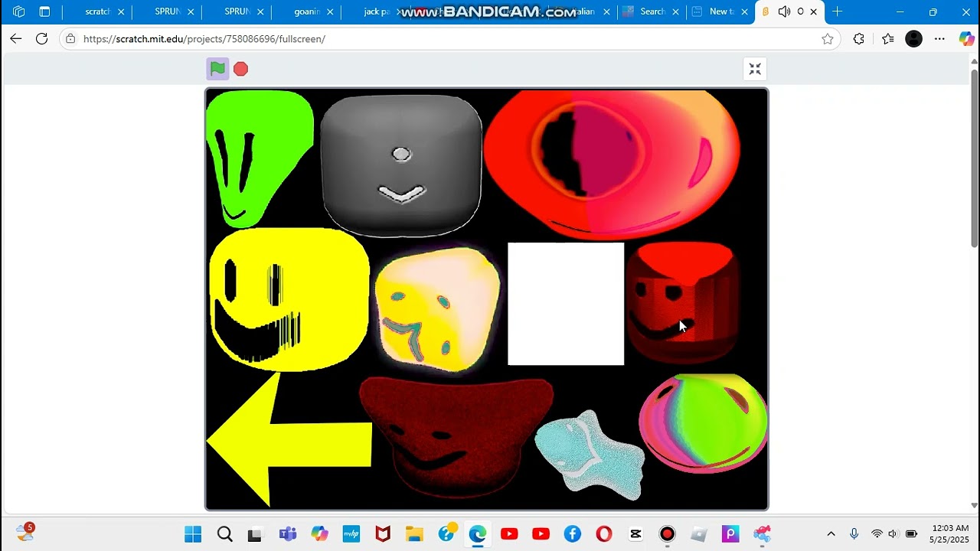The image size is (980, 551).
Task: Click the yellow left arrow
Action: (289, 439)
